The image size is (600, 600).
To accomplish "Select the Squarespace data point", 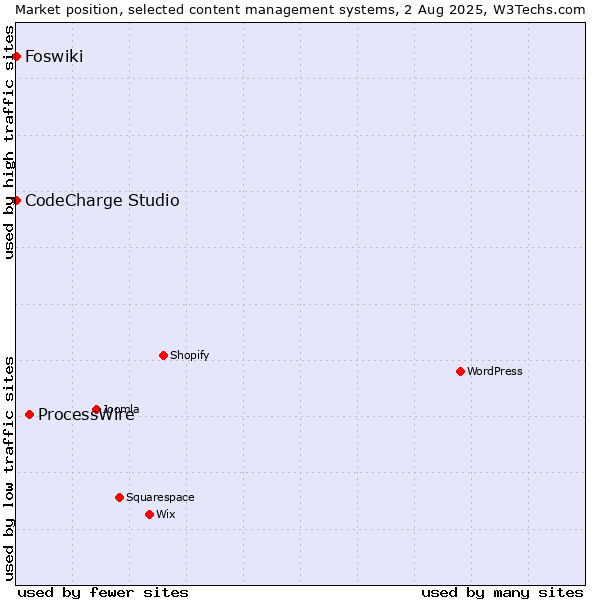I will click(119, 497).
